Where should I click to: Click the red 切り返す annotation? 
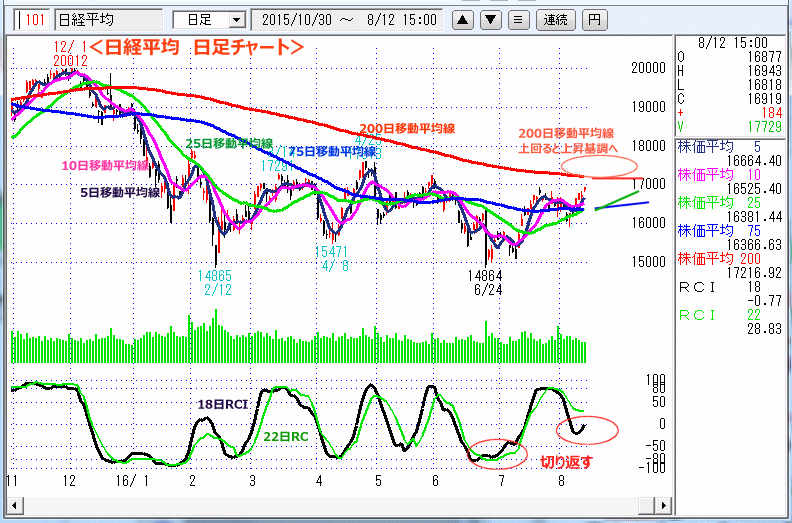[x=566, y=462]
